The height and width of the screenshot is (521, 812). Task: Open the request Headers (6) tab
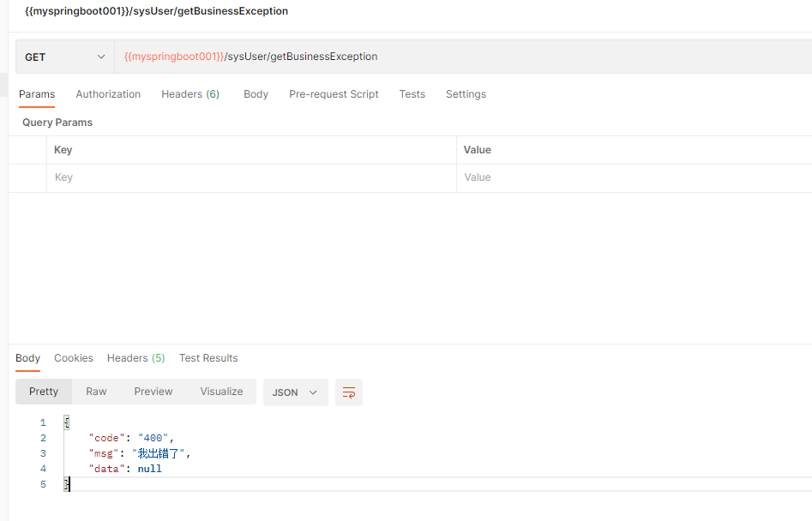click(x=190, y=94)
